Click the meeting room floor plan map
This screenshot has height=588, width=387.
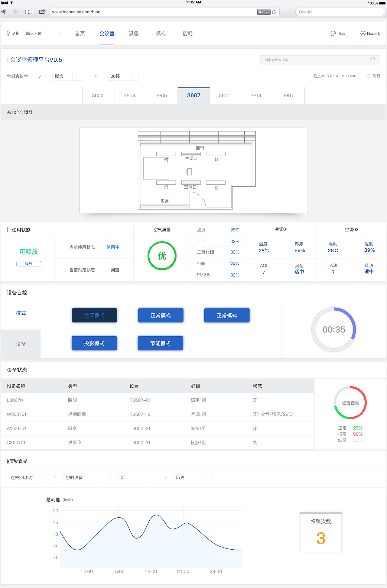(x=193, y=170)
